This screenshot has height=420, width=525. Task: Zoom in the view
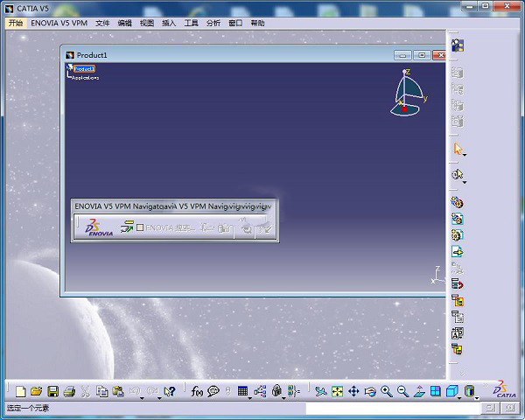pos(387,391)
